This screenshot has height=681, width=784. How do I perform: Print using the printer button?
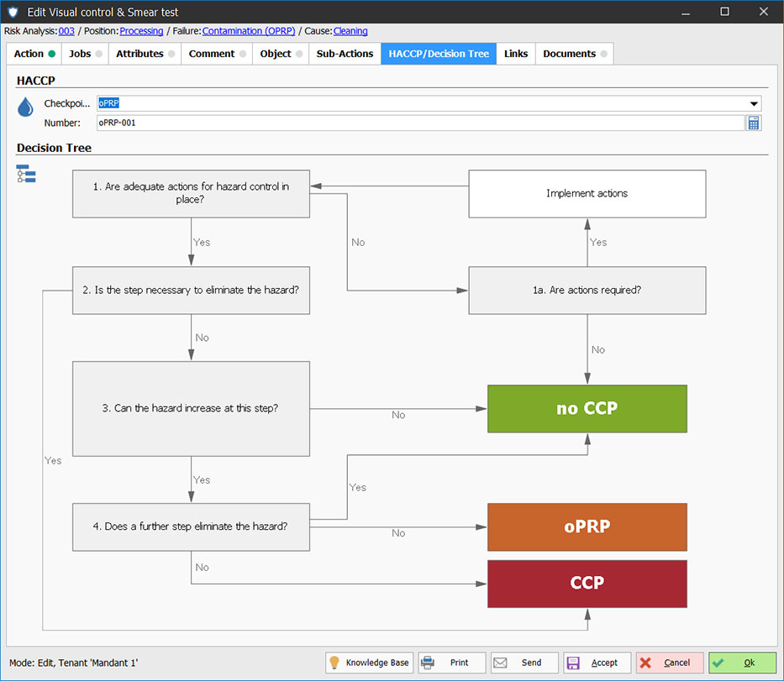[452, 663]
